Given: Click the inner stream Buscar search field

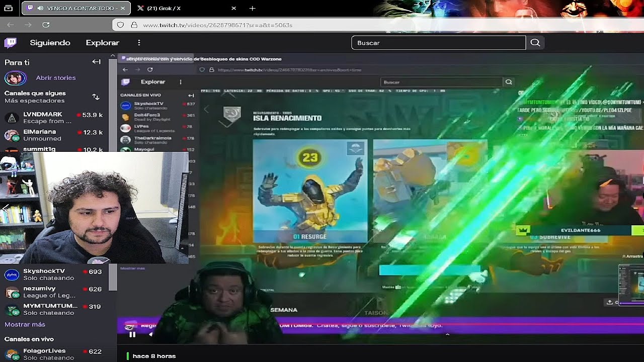Looking at the screenshot, I should coord(441,82).
